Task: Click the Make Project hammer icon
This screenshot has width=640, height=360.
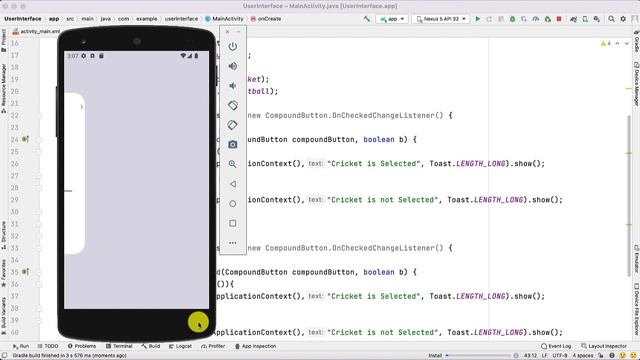Action: pyautogui.click(x=367, y=19)
